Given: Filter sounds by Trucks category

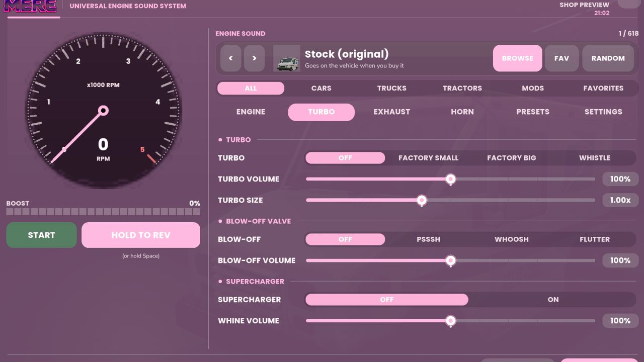Looking at the screenshot, I should click(x=391, y=88).
